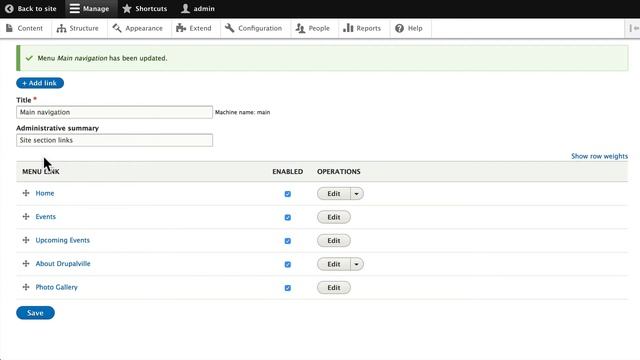Grab the drag handle for Photo Gallery row
Image resolution: width=640 pixels, height=360 pixels.
pos(26,287)
